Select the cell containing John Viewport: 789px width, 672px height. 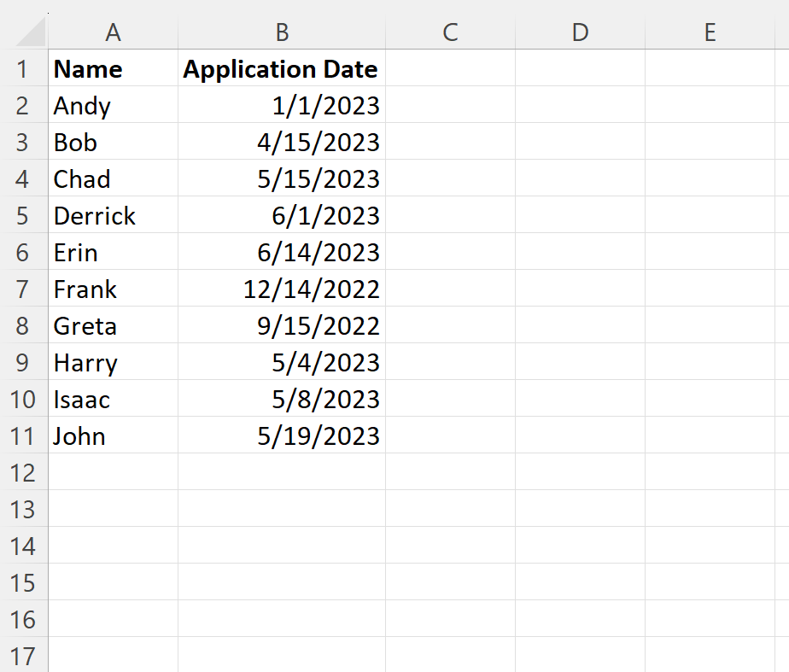point(114,435)
